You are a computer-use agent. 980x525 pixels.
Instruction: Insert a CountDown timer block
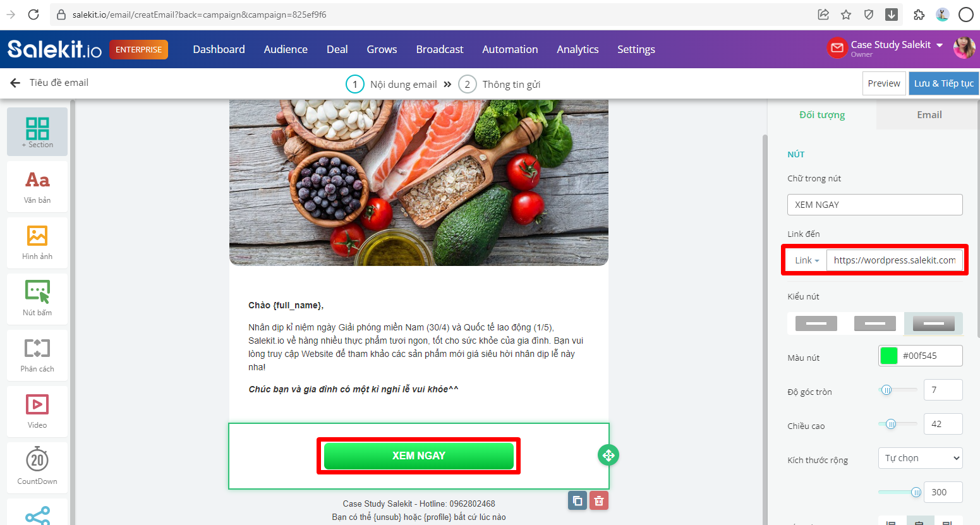coord(37,468)
